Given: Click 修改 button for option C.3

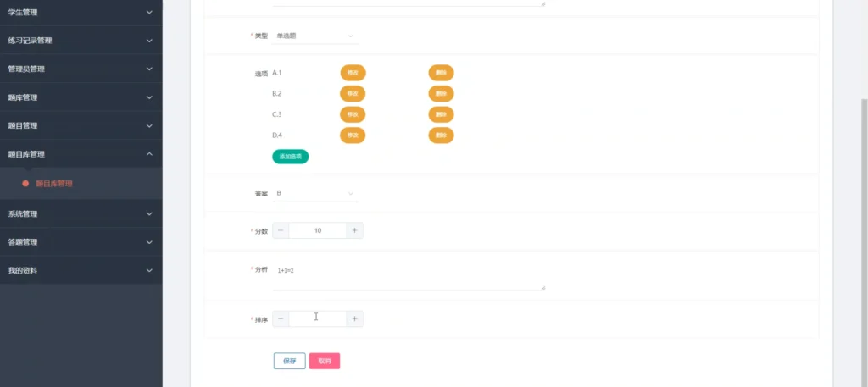Looking at the screenshot, I should pos(353,114).
